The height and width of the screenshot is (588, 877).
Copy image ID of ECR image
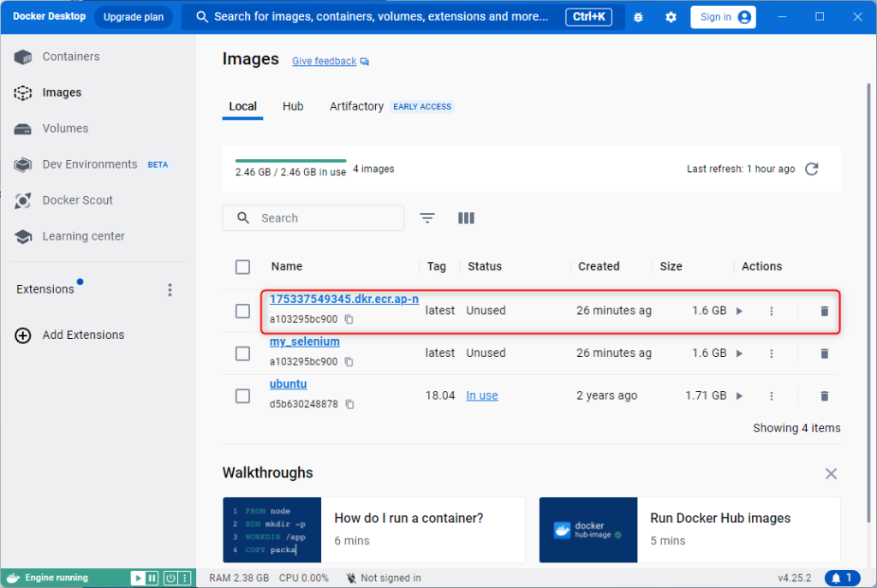(x=349, y=319)
